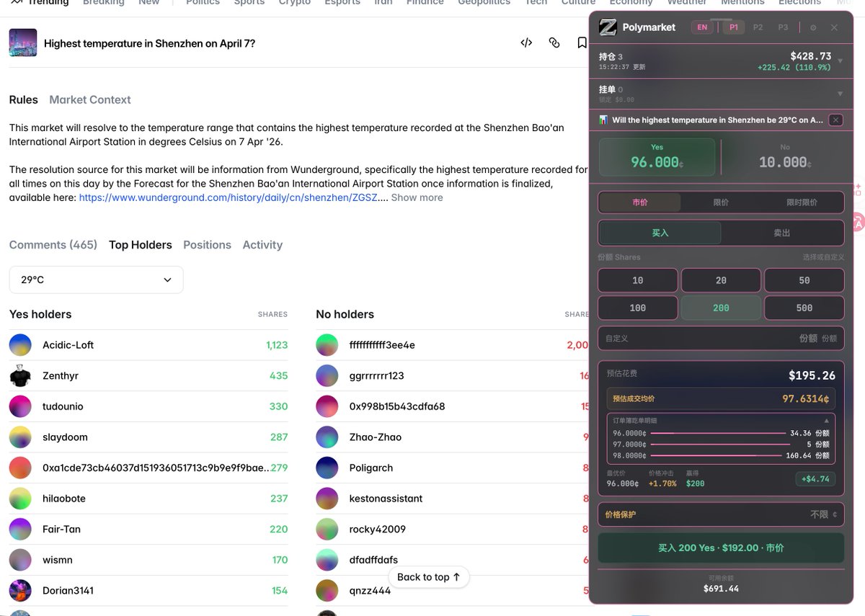
Task: Choose 50 shares amount
Action: point(804,280)
